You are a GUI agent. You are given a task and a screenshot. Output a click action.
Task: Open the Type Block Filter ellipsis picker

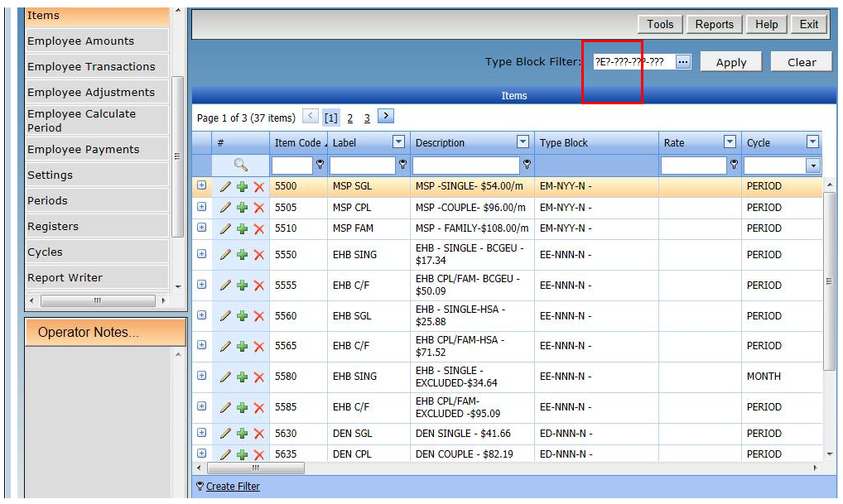pyautogui.click(x=683, y=62)
